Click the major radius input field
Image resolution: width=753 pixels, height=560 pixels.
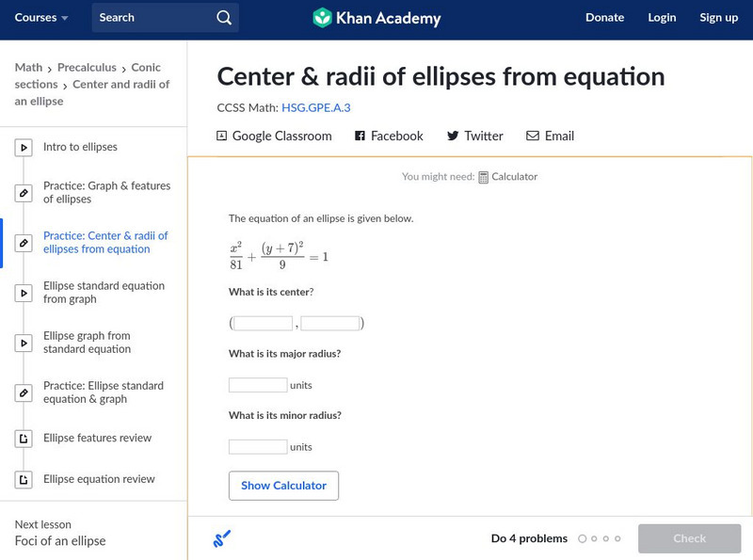click(258, 385)
